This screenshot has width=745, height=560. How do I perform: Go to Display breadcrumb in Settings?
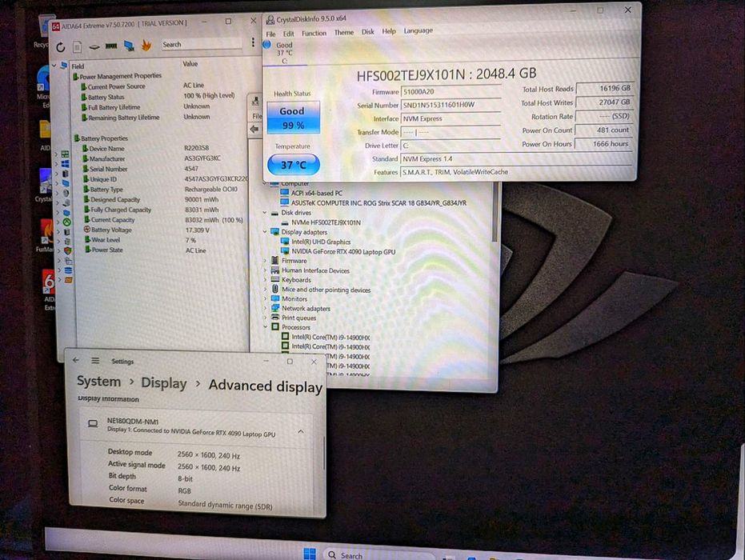(x=164, y=383)
